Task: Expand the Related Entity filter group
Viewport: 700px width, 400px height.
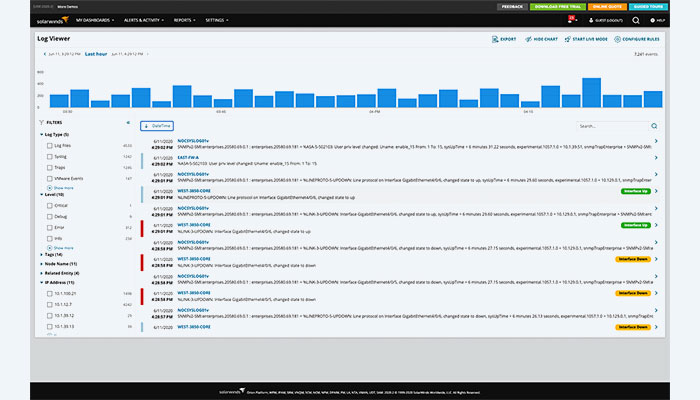Action: pyautogui.click(x=42, y=273)
